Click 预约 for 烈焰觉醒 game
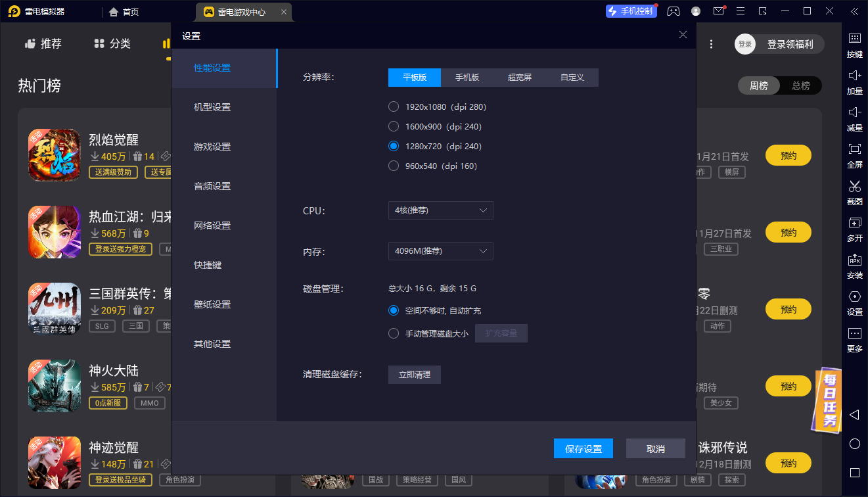This screenshot has width=868, height=497. click(x=788, y=155)
